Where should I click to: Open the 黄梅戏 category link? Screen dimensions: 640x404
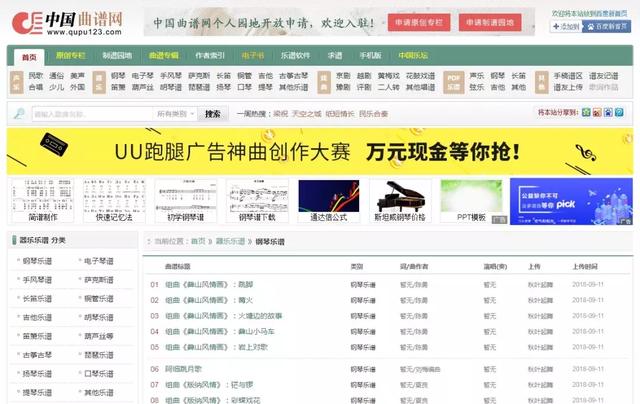(x=389, y=76)
